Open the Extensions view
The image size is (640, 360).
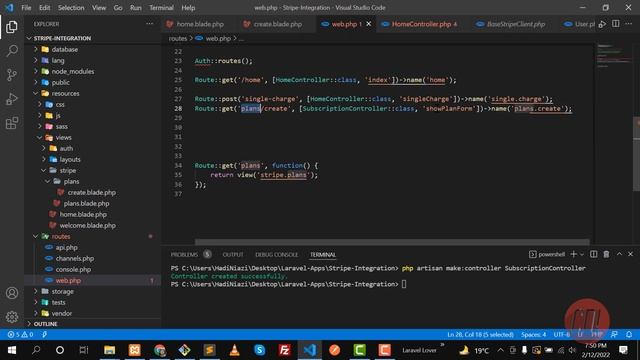[12, 123]
